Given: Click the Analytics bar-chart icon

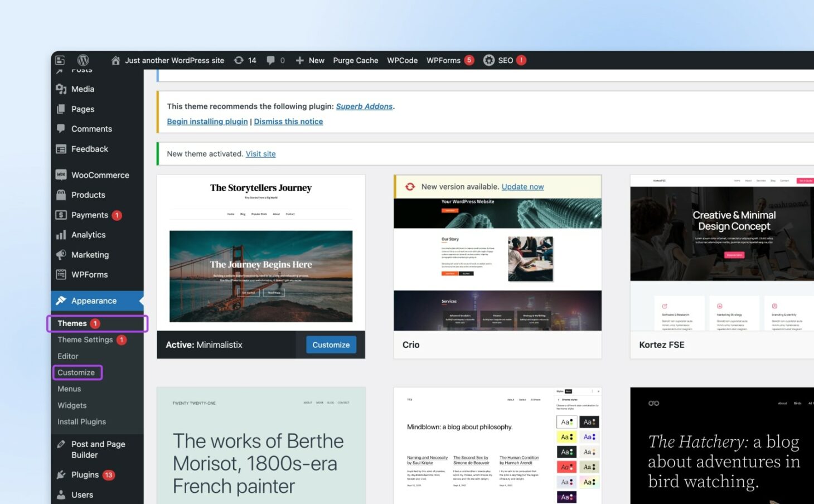Looking at the screenshot, I should coord(61,235).
